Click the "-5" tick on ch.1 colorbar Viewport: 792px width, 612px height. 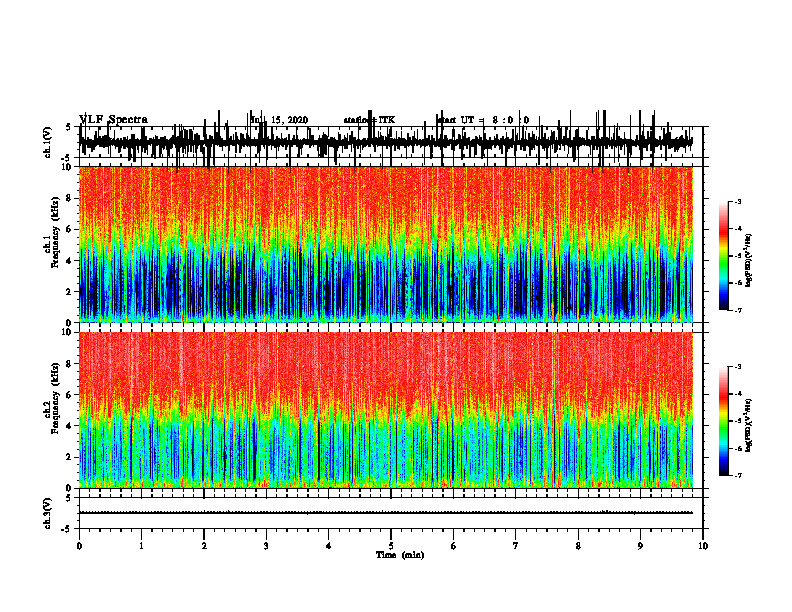pos(737,256)
